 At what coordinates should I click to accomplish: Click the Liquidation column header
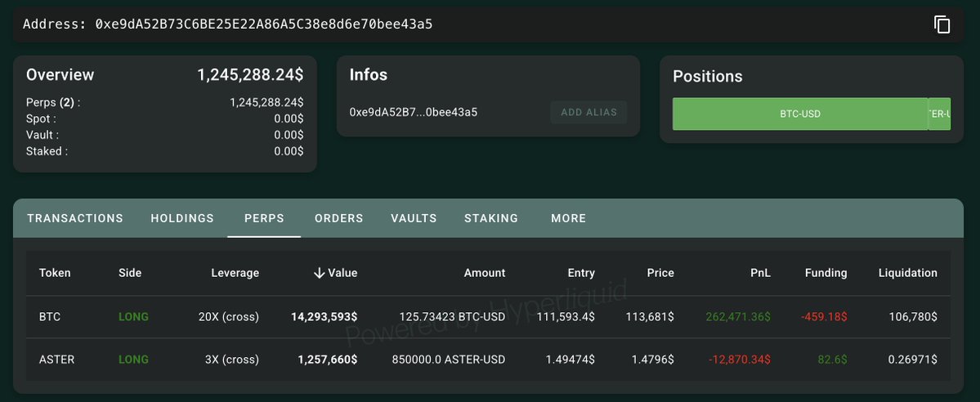(907, 273)
